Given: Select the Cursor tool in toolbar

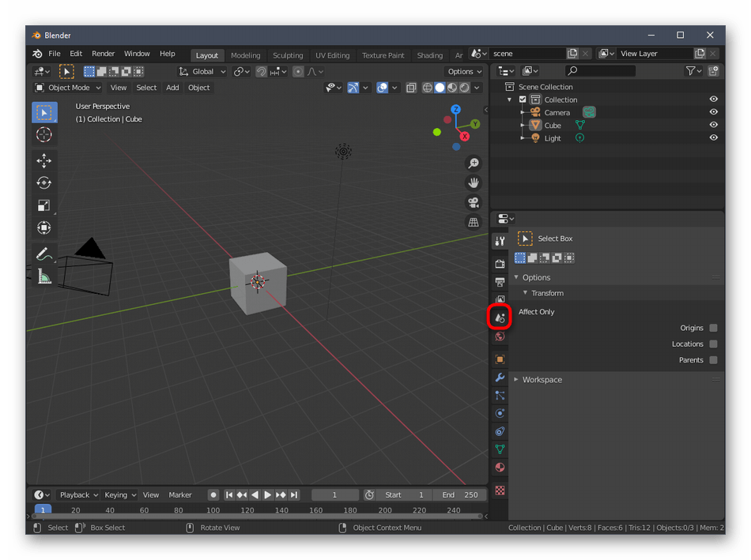Looking at the screenshot, I should [44, 134].
